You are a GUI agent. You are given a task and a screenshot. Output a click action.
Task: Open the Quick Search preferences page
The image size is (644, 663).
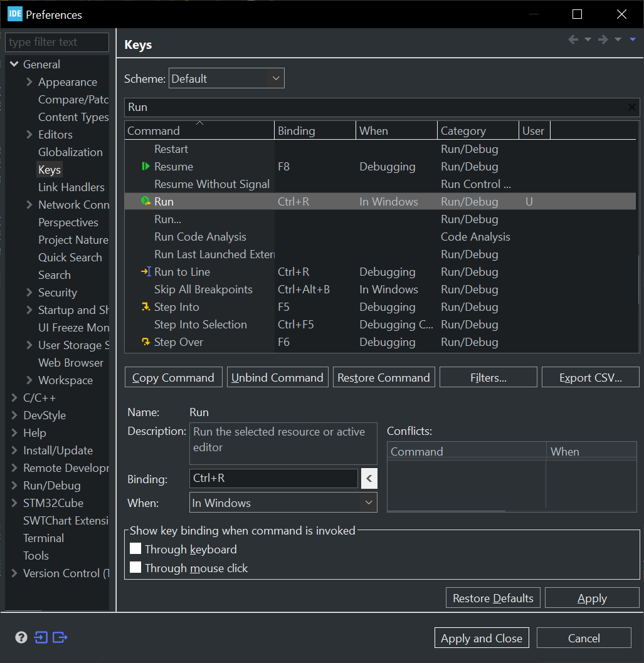coord(70,258)
